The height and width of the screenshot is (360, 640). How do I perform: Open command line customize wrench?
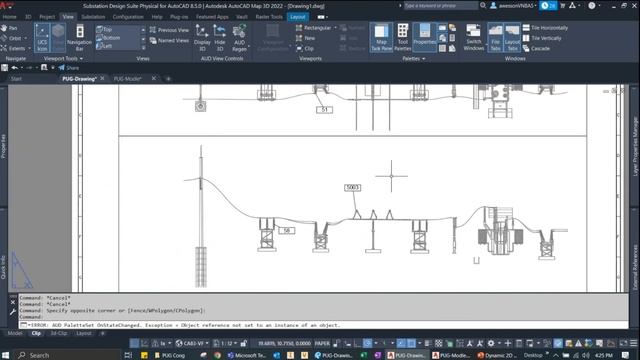click(x=13, y=312)
